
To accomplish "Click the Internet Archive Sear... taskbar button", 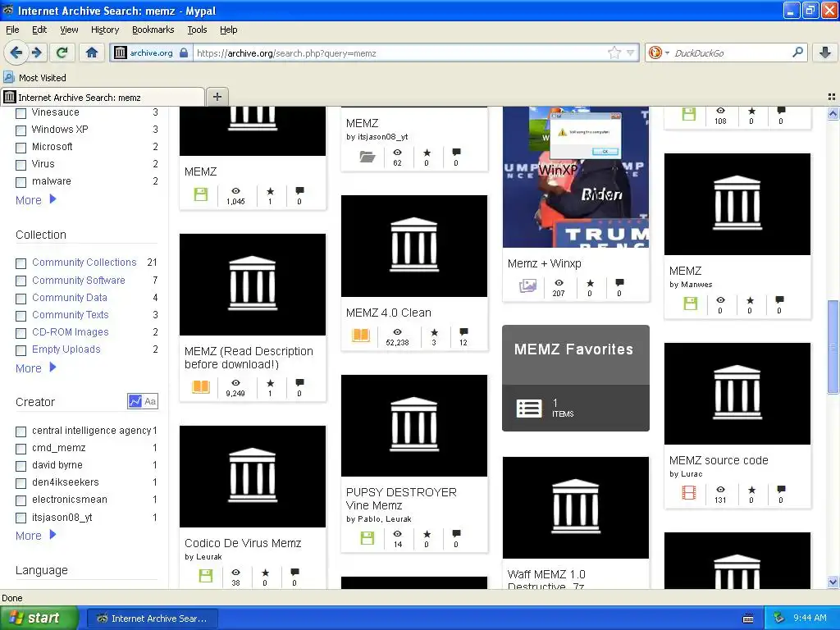I will [x=152, y=619].
